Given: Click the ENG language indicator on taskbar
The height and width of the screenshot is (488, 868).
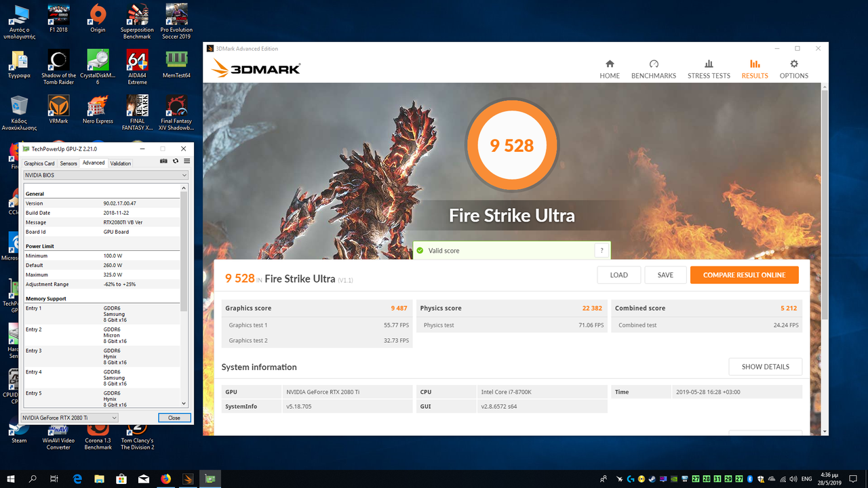Looking at the screenshot, I should point(807,479).
